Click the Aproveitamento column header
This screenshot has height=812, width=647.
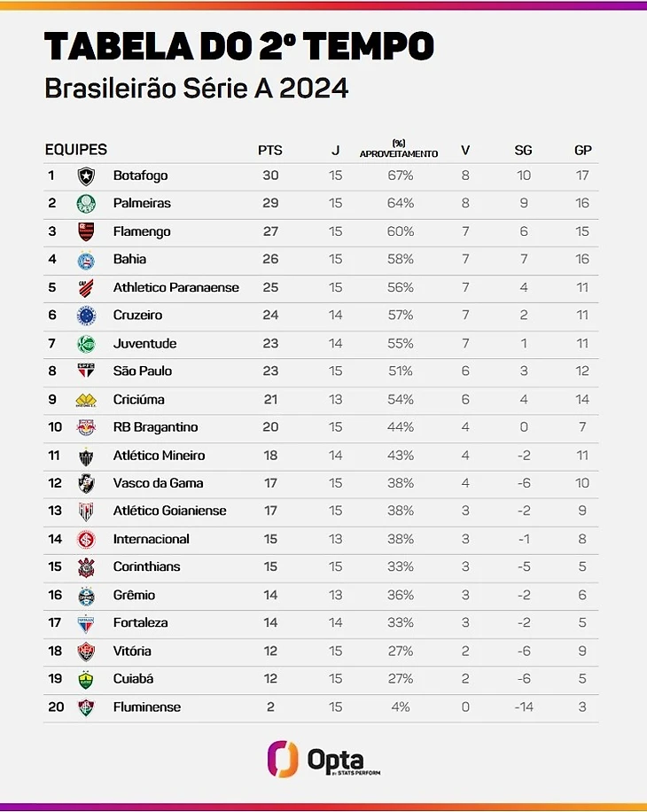pyautogui.click(x=399, y=149)
